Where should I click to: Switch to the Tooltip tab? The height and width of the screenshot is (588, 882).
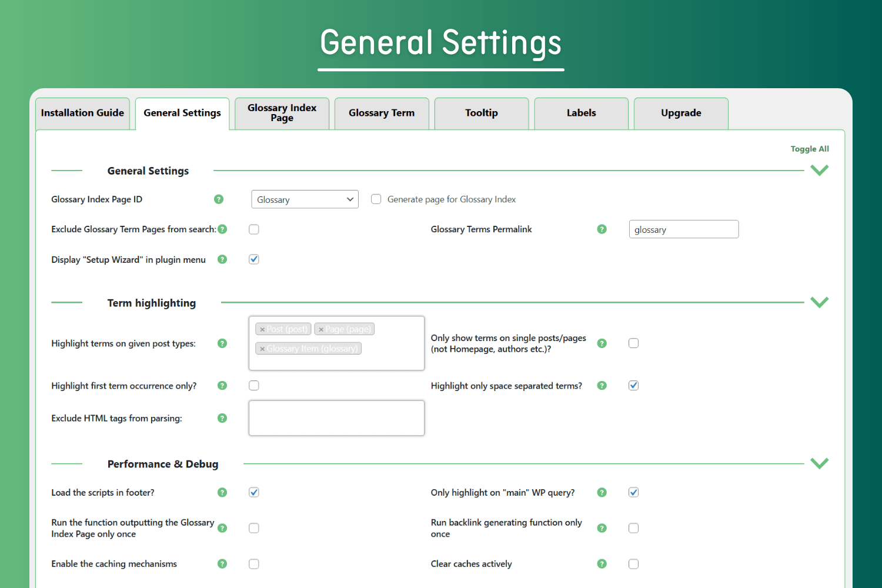click(482, 113)
